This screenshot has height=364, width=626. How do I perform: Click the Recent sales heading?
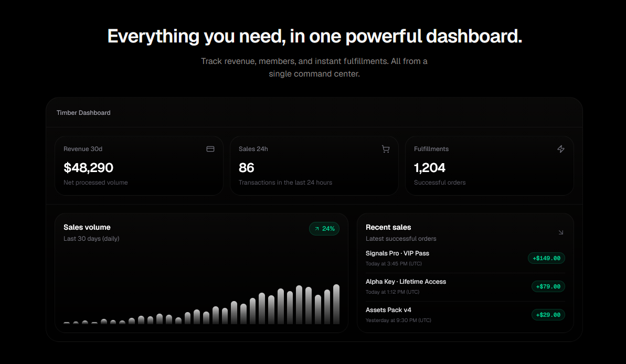point(388,227)
